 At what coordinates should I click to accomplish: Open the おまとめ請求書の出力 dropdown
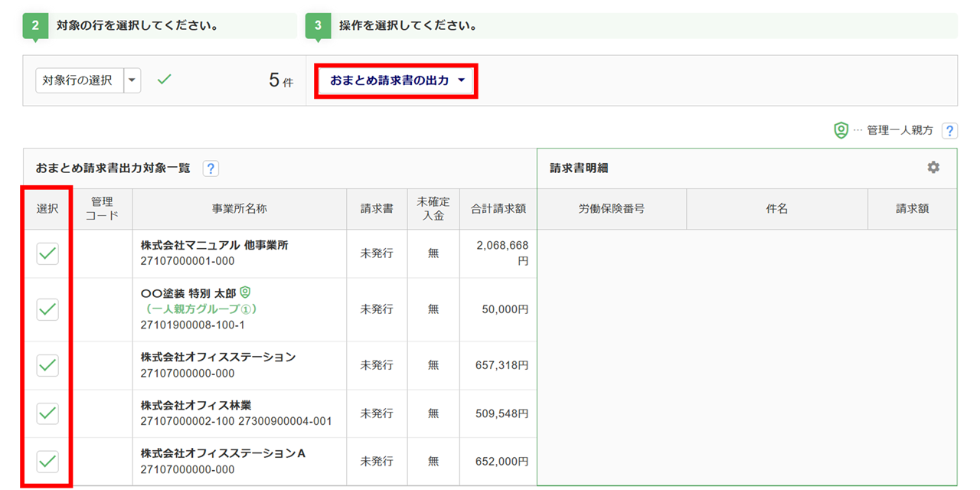point(397,80)
